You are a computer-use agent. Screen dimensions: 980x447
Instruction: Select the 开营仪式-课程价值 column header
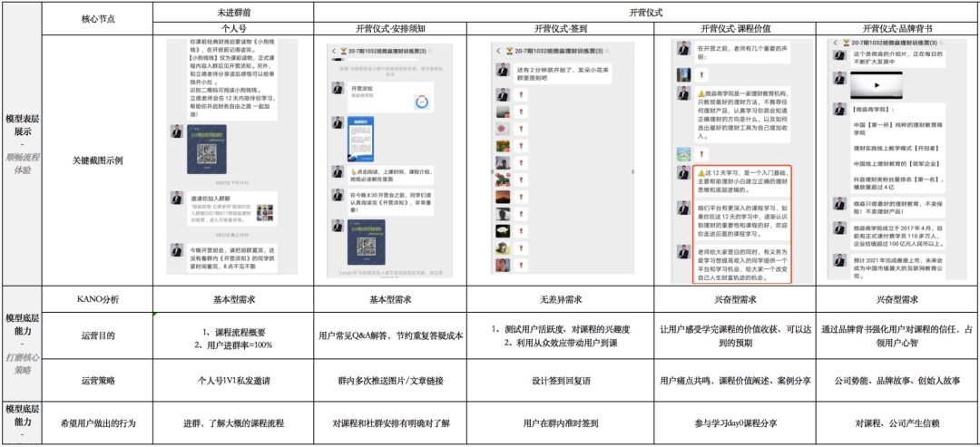click(735, 28)
